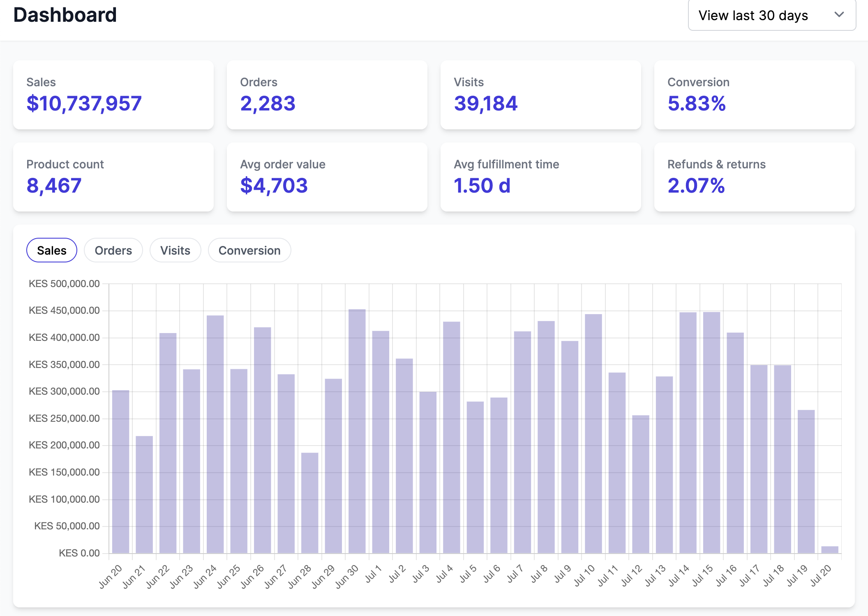Image resolution: width=868 pixels, height=616 pixels.
Task: Click the Jun 21 sales bar
Action: 144,494
